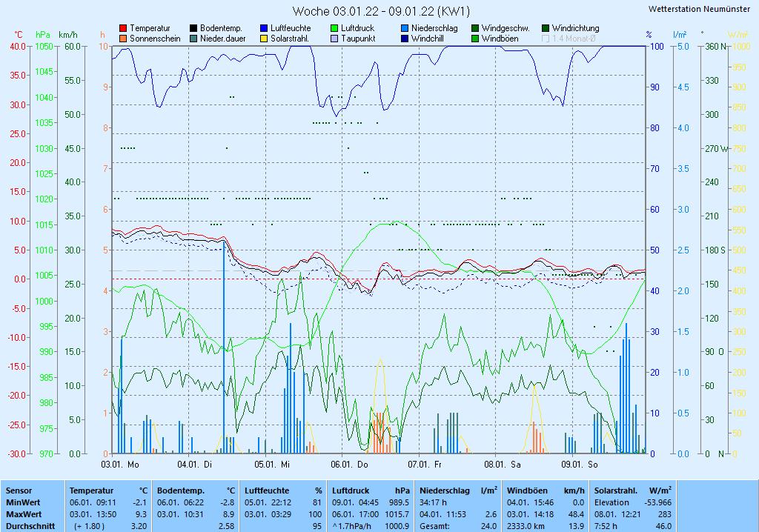759x532 pixels.
Task: Select the yellow Solarstrahl. legend marker
Action: [264, 39]
